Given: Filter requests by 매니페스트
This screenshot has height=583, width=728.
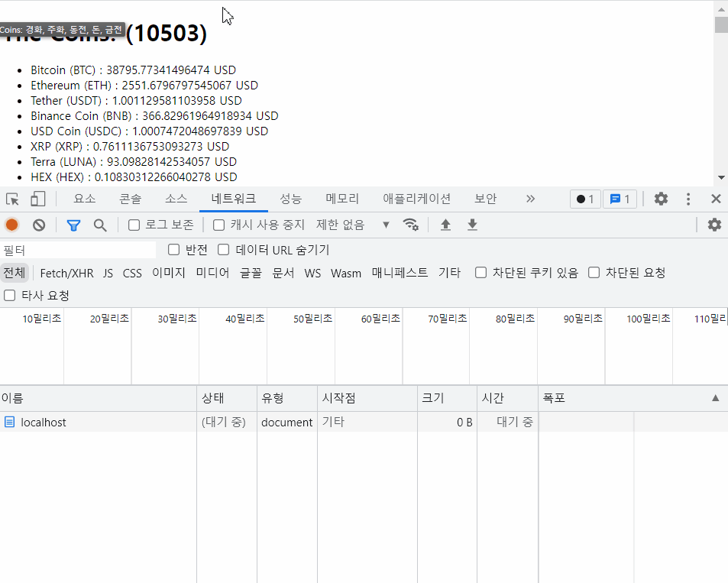Looking at the screenshot, I should [x=400, y=273].
